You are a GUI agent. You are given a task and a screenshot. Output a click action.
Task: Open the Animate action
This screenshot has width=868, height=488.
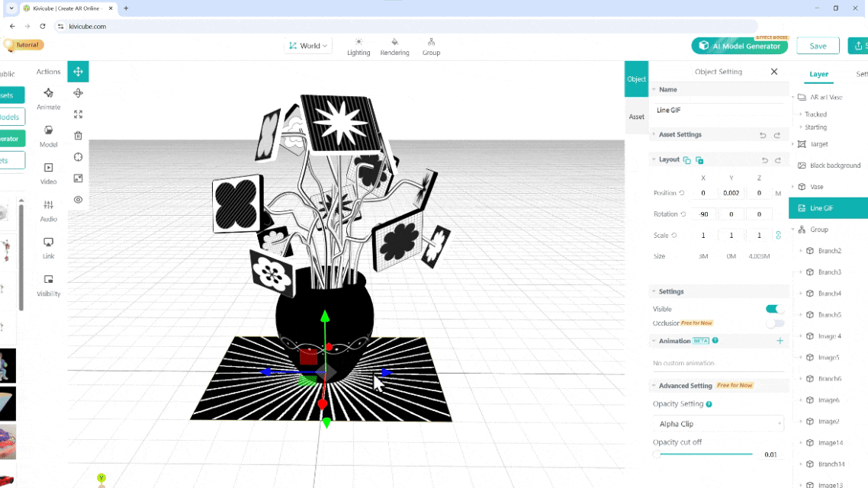(48, 98)
